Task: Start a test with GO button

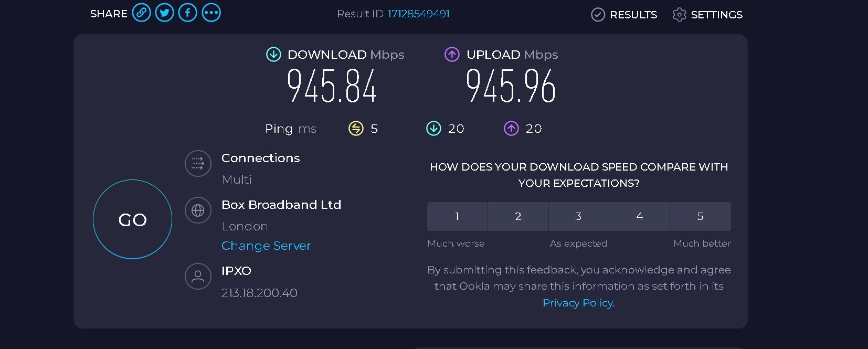Action: coord(132,219)
